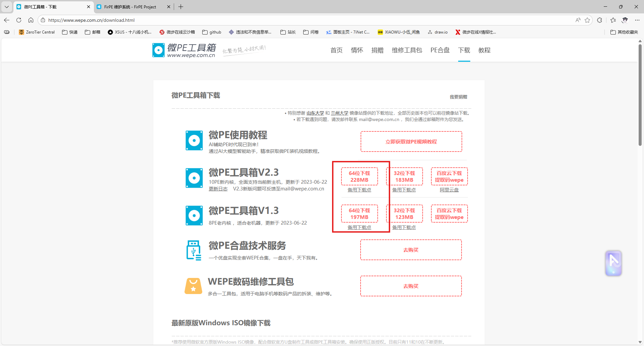
Task: Open the github bookmark on favorites bar
Action: click(211, 32)
